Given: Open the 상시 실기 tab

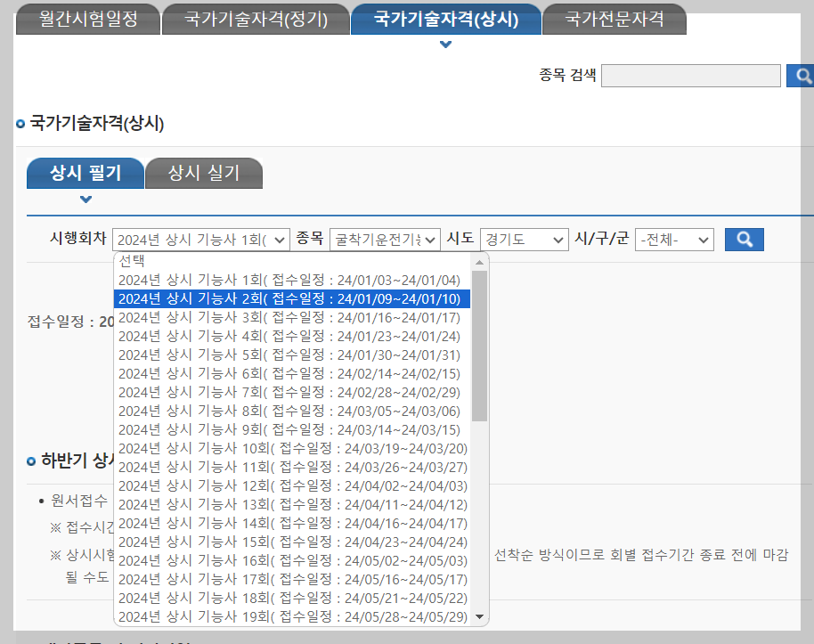Looking at the screenshot, I should [203, 173].
